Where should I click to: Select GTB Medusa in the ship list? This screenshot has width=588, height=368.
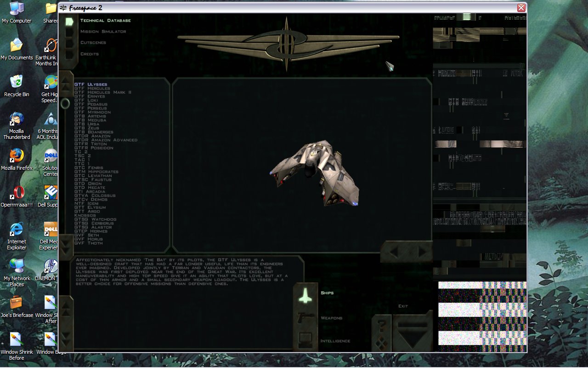tap(90, 121)
